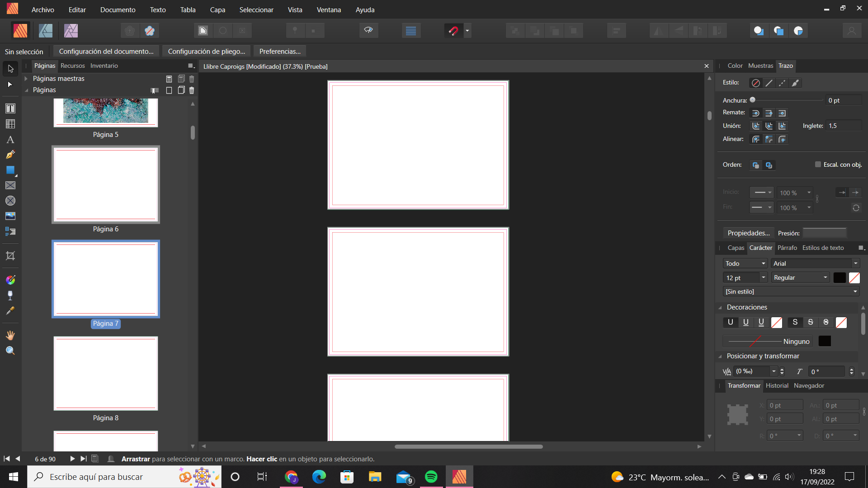Open stroke Propiedades button
Viewport: 868px width, 488px height.
tap(749, 233)
